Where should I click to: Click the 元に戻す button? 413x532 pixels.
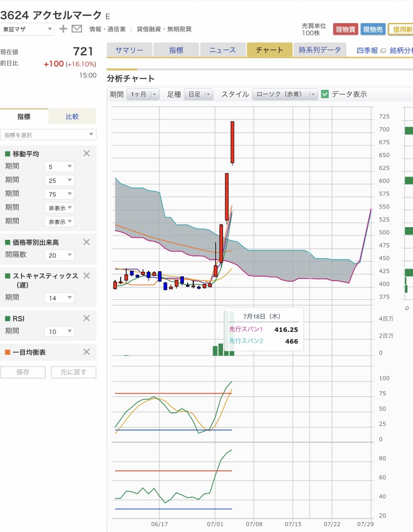74,372
